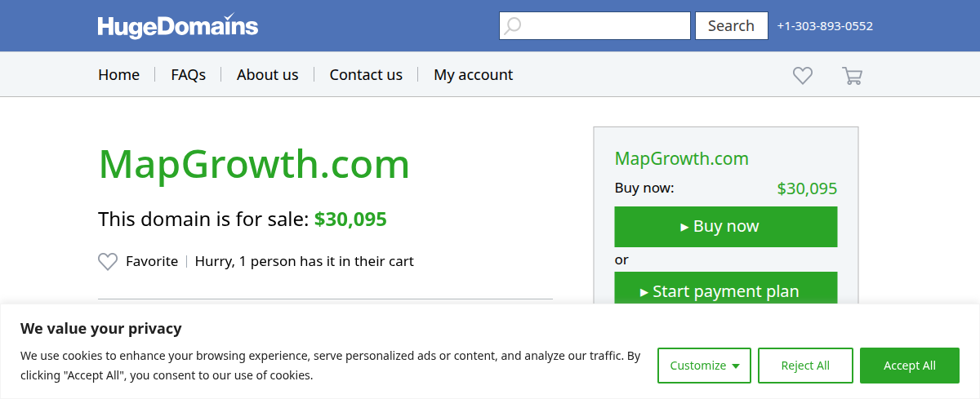Open the Contact us page

point(366,75)
